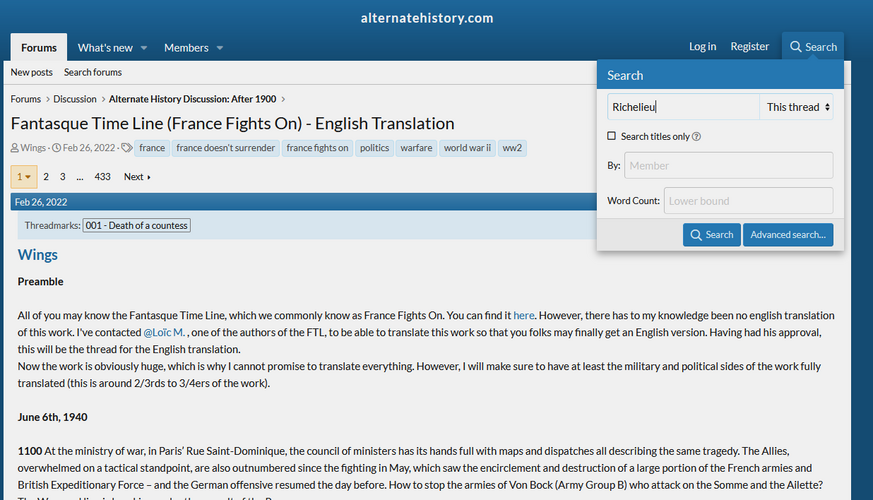The width and height of the screenshot is (873, 500).
Task: Focus the By Member input field
Action: (x=729, y=165)
